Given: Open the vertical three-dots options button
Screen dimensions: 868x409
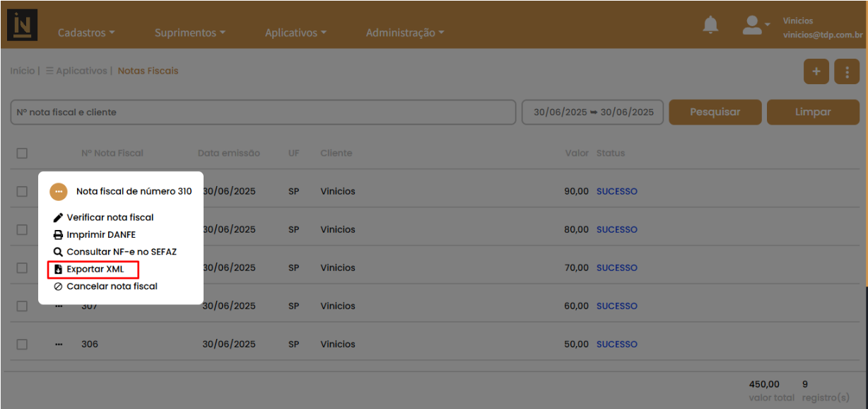Looking at the screenshot, I should pos(847,71).
